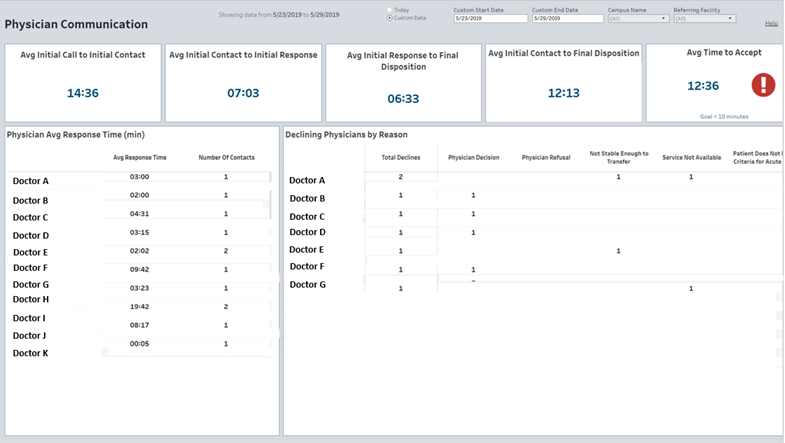Select Doctor I in the response time table
This screenshot has width=785, height=443.
(x=29, y=318)
